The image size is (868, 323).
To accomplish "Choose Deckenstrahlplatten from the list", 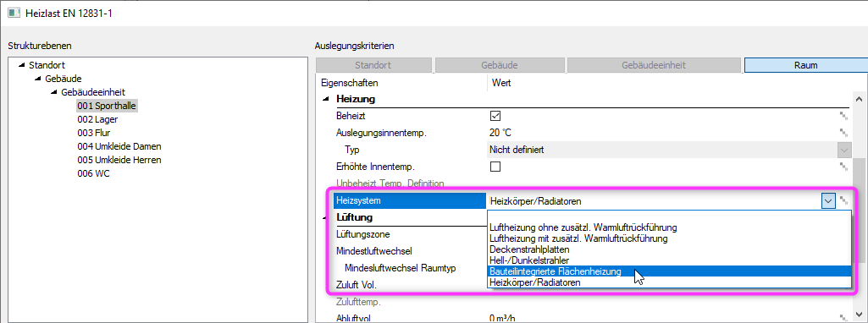I will (669, 249).
